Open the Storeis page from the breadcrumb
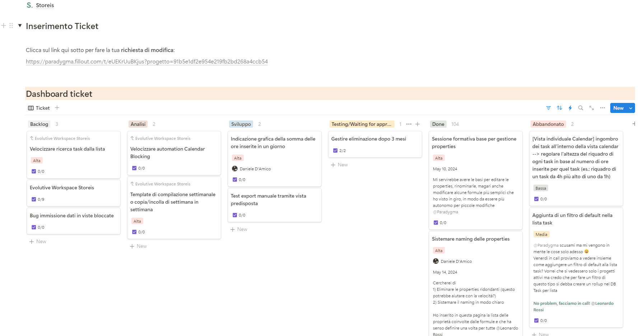644x336 pixels. [45, 5]
